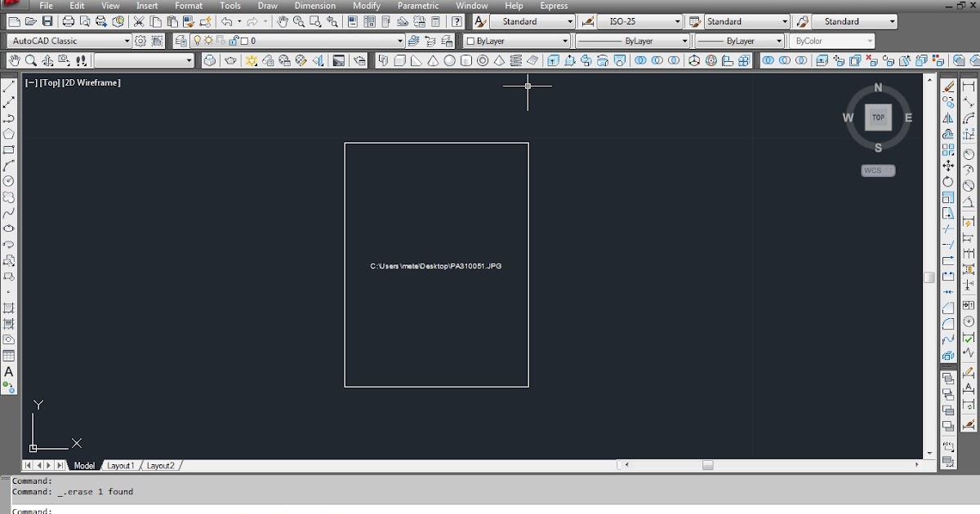Image resolution: width=980 pixels, height=514 pixels.
Task: Click the Workspace Settings gear icon
Action: 140,40
